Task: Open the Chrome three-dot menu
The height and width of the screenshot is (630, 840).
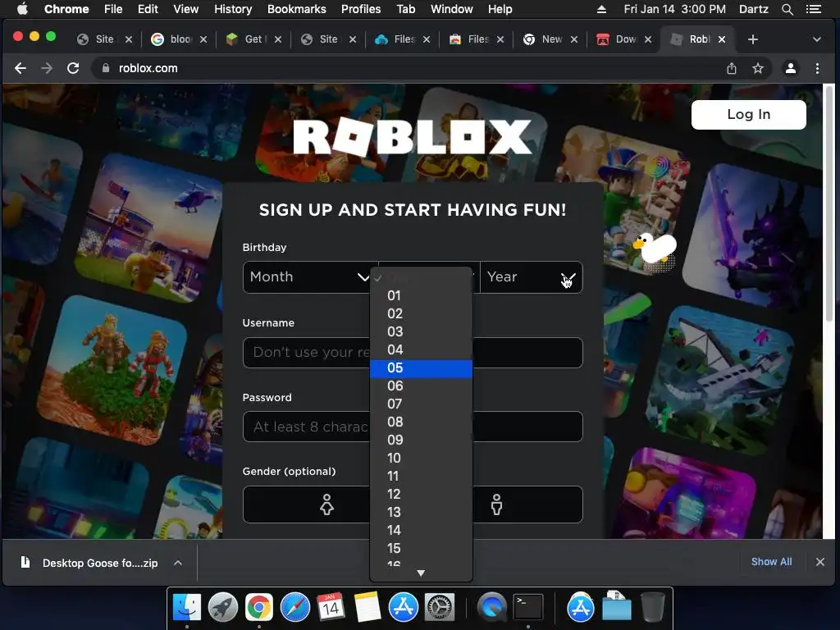Action: 817,68
